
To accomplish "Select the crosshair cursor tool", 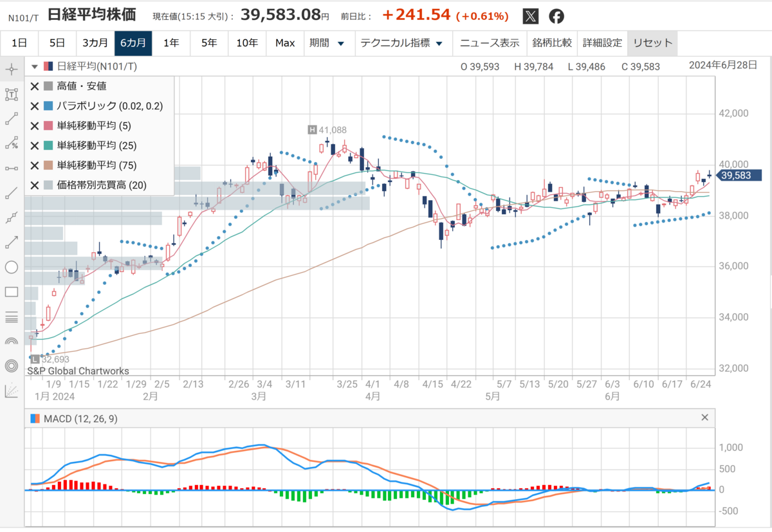I will tap(11, 69).
